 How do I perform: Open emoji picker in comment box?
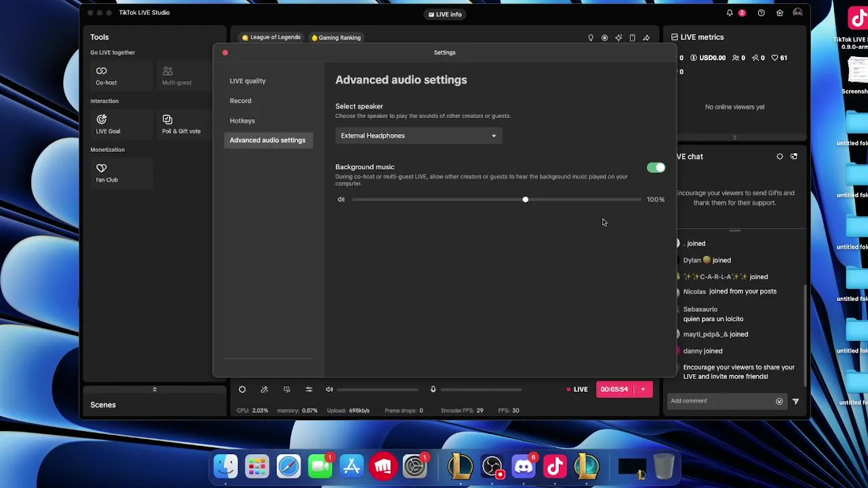(779, 401)
